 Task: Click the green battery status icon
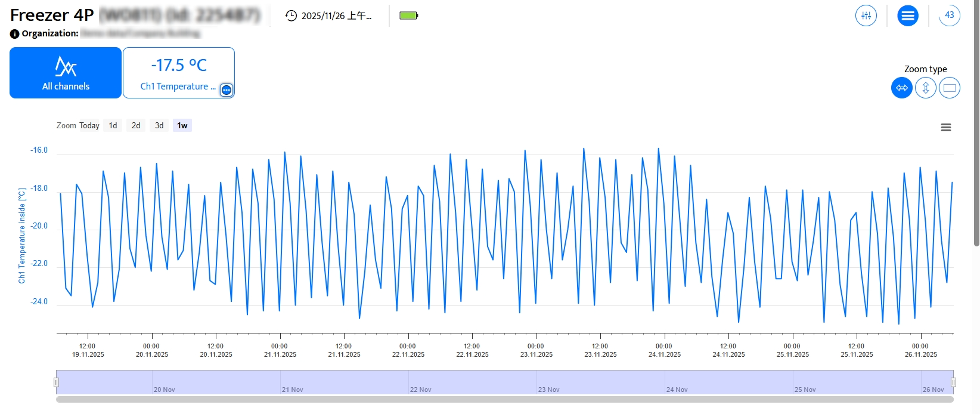click(408, 16)
